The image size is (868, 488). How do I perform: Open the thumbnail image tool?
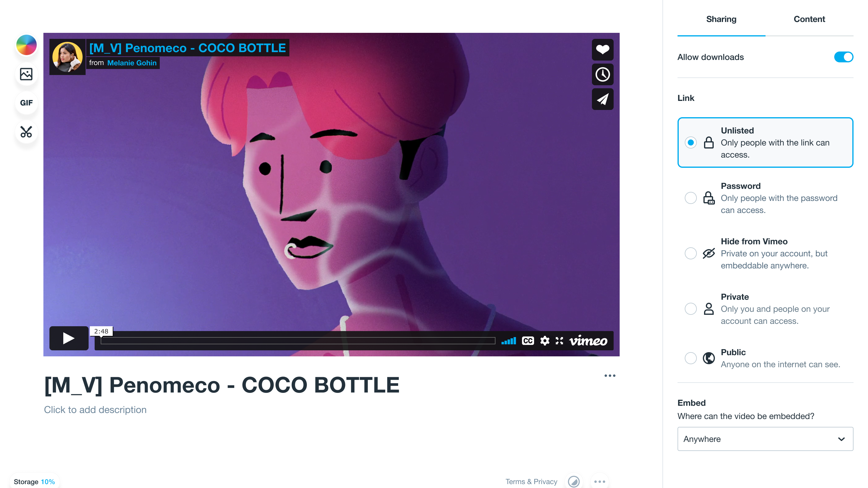point(26,74)
